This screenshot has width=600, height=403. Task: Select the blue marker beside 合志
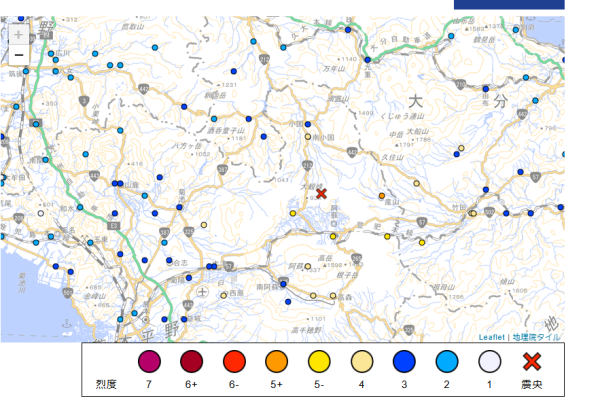(169, 260)
